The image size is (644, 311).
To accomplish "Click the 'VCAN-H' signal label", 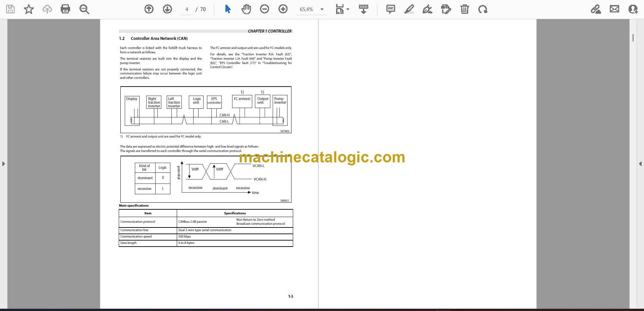I will [x=260, y=179].
